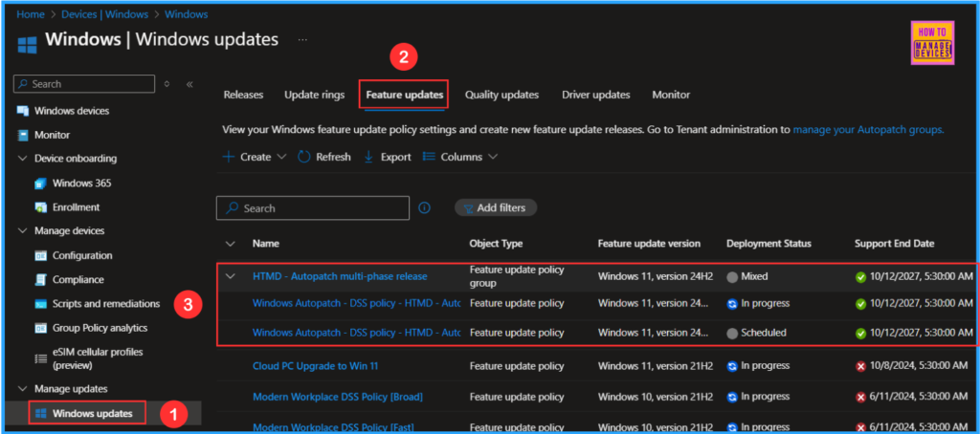Sort by Feature update version column header
980x434 pixels.
(x=649, y=244)
